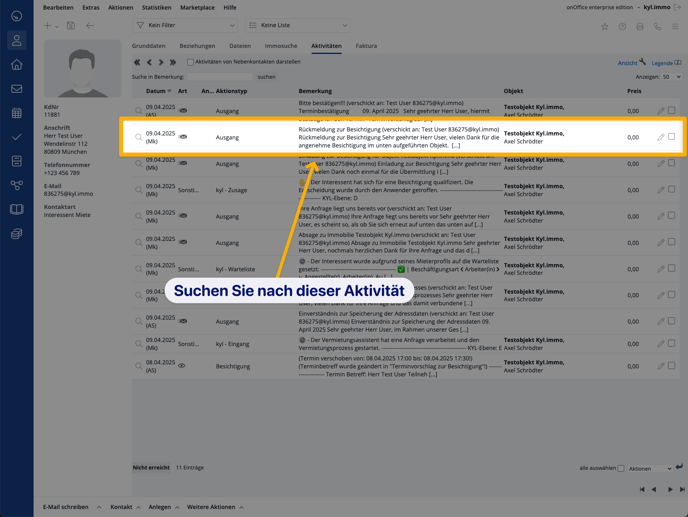Sort activities by the Datum column
Viewport: 688px width, 517px height.
158,91
